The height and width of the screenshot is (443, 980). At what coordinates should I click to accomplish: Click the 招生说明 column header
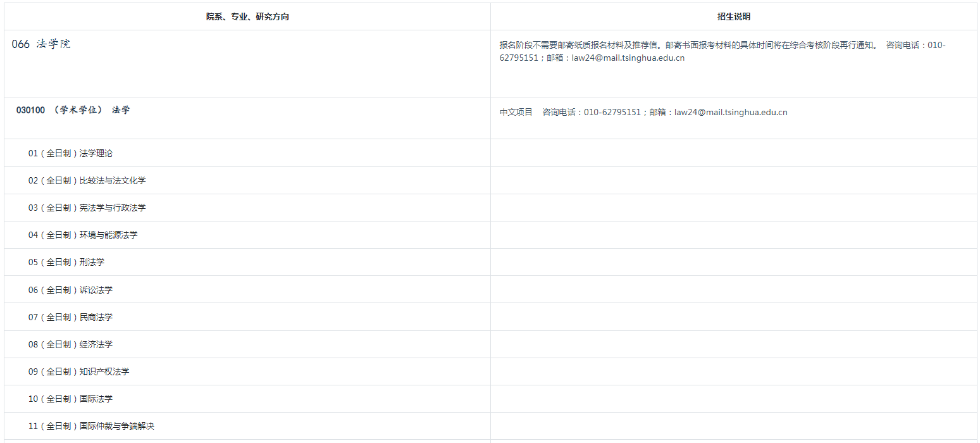tap(733, 17)
